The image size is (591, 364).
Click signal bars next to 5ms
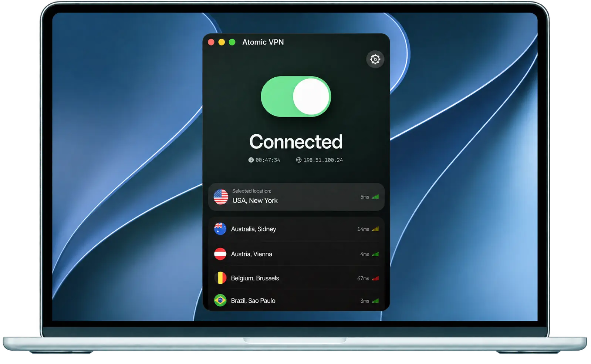click(x=375, y=197)
